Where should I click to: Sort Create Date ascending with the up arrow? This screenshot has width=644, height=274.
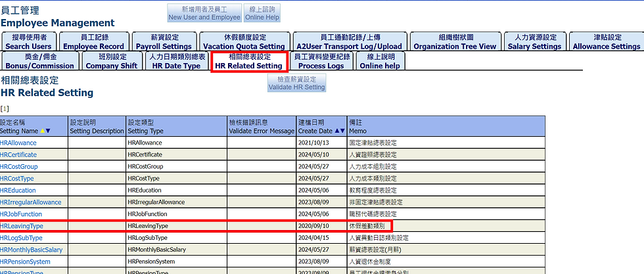(x=338, y=131)
